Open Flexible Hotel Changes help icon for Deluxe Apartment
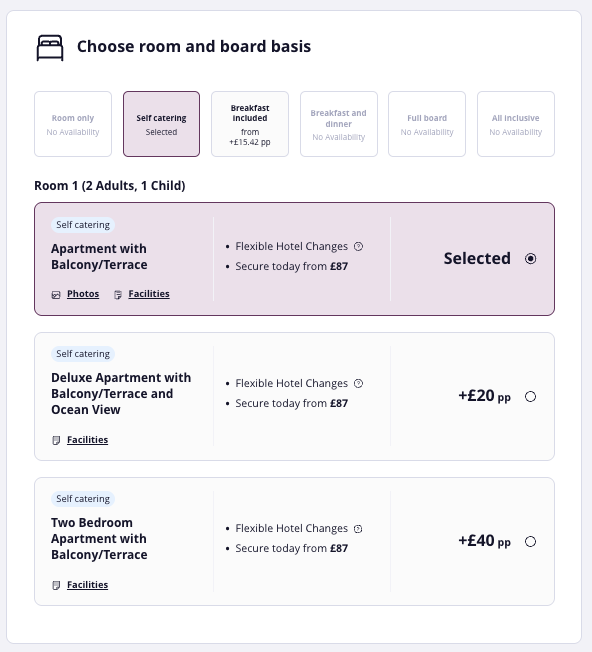Viewport: 592px width, 652px height. click(x=358, y=383)
